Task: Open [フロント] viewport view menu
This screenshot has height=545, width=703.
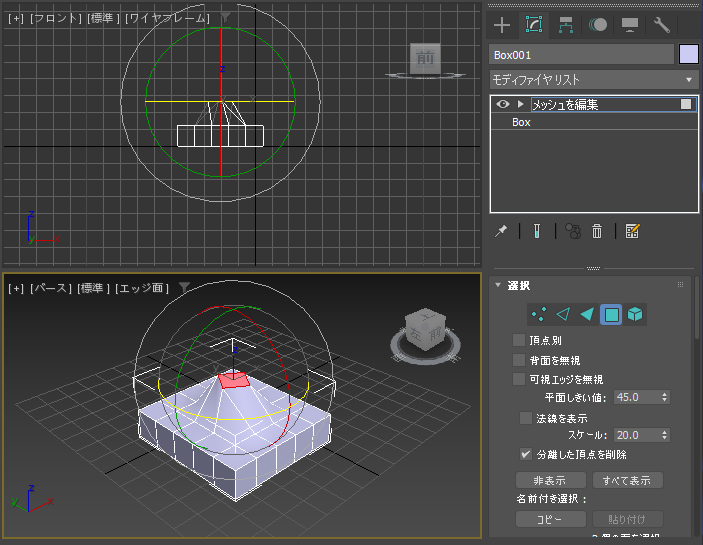Action: tap(56, 18)
